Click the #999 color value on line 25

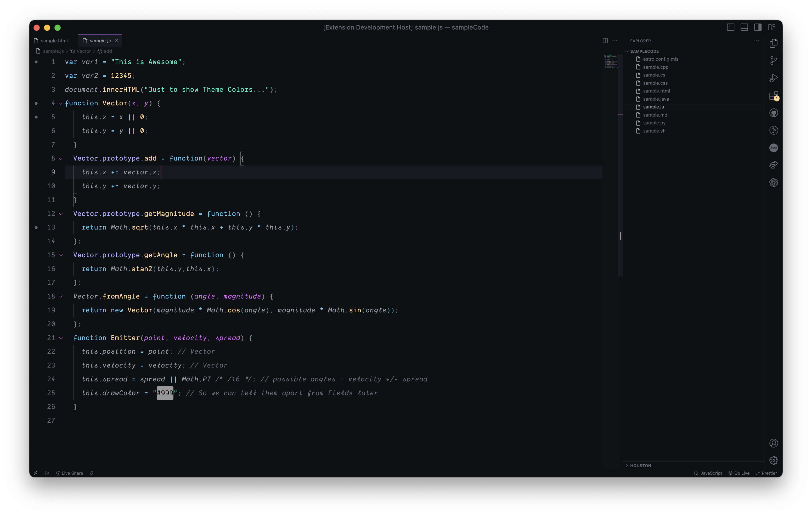click(x=165, y=393)
